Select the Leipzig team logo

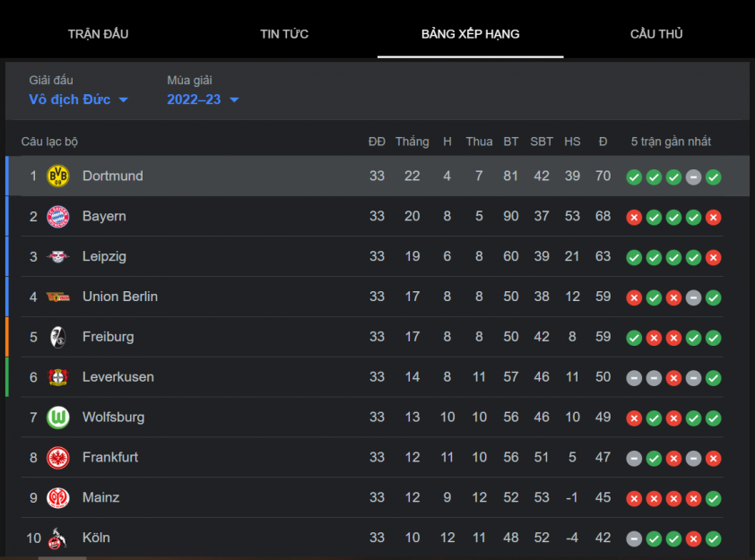point(57,256)
